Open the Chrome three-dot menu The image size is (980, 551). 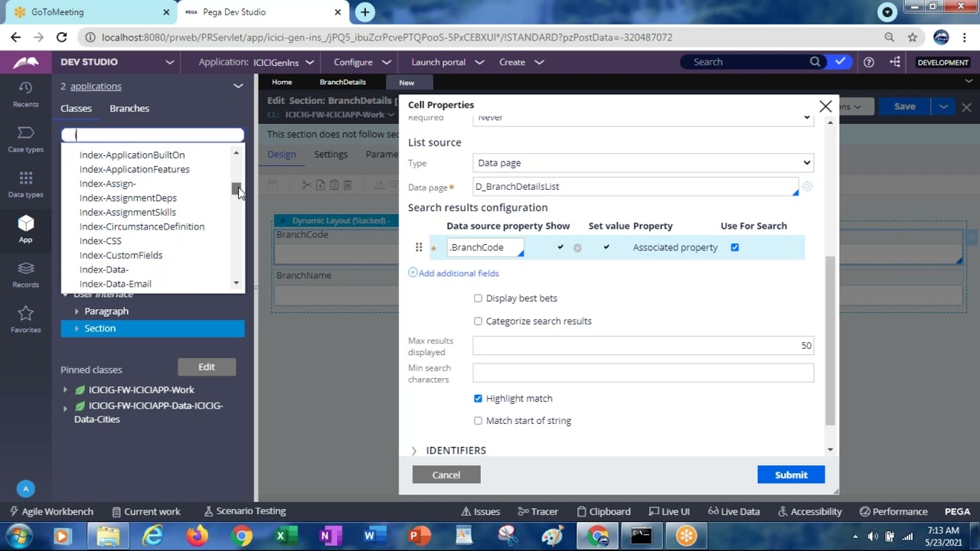click(965, 37)
